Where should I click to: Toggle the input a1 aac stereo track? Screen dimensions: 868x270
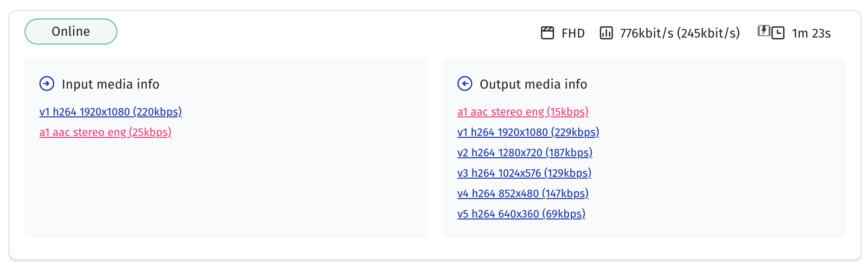pyautogui.click(x=105, y=132)
